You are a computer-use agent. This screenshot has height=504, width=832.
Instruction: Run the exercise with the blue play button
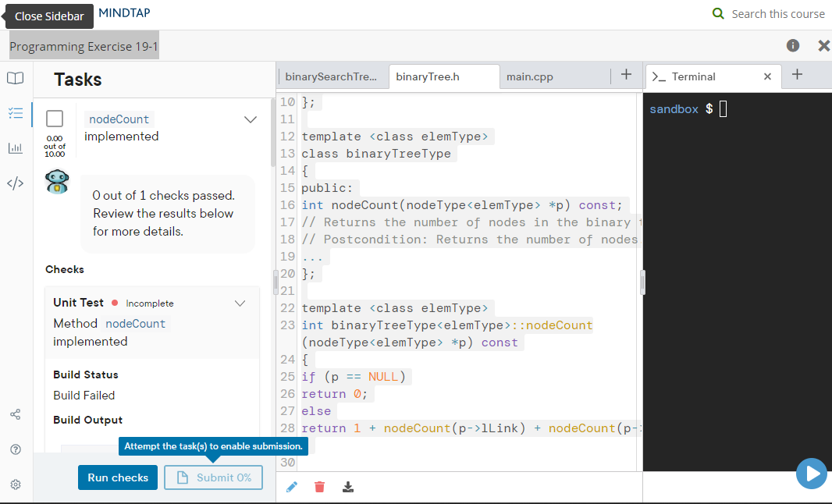(x=812, y=474)
